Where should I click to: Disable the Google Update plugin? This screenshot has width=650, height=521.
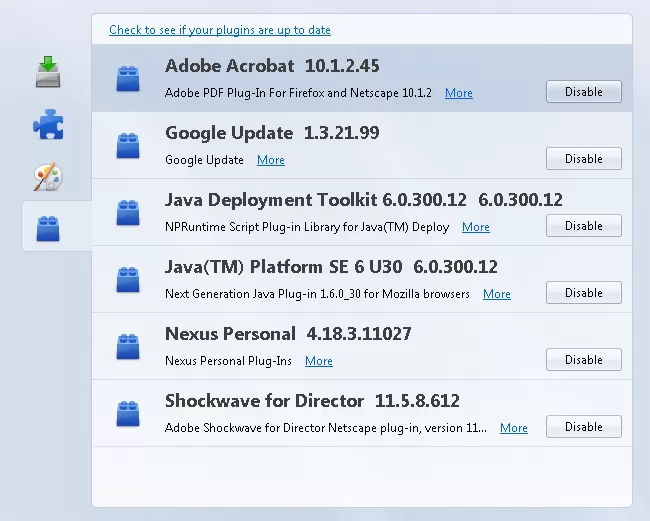[583, 159]
